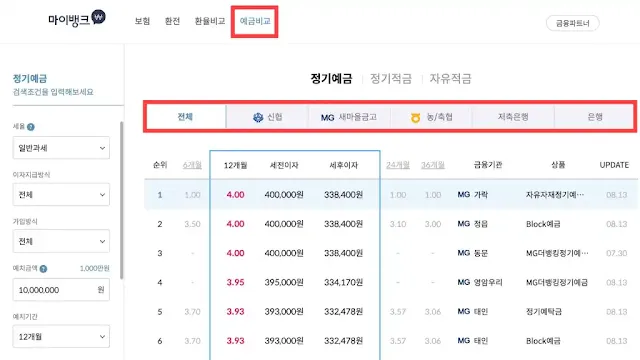Click the 예치금액 10,000,000 input field
This screenshot has height=360, width=640.
(x=61, y=290)
